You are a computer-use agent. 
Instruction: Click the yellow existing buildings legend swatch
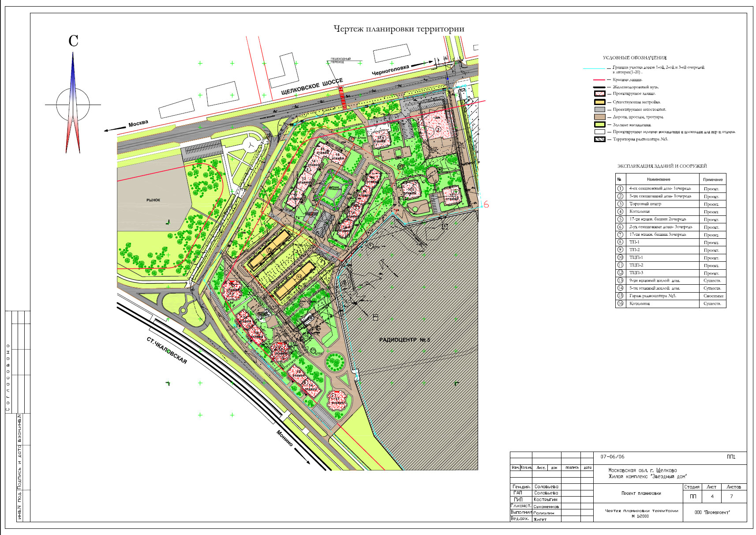[599, 102]
